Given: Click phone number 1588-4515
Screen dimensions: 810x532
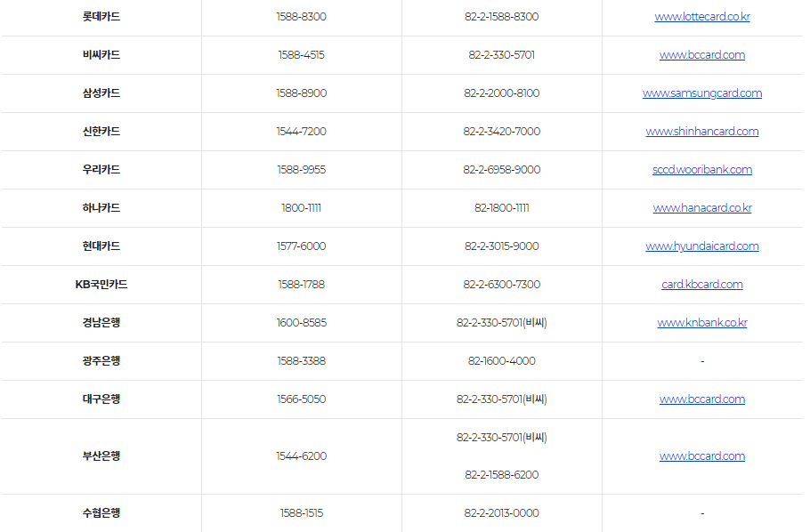Looking at the screenshot, I should [x=301, y=55].
